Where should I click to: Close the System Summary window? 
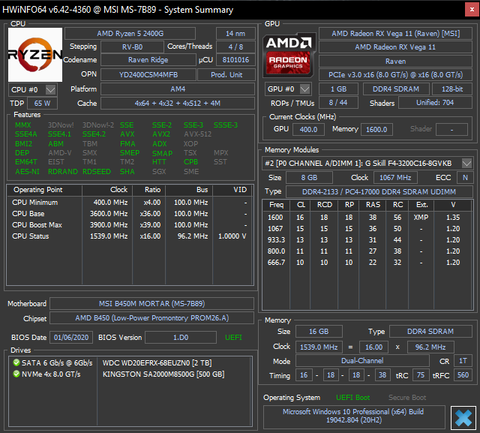[472, 10]
